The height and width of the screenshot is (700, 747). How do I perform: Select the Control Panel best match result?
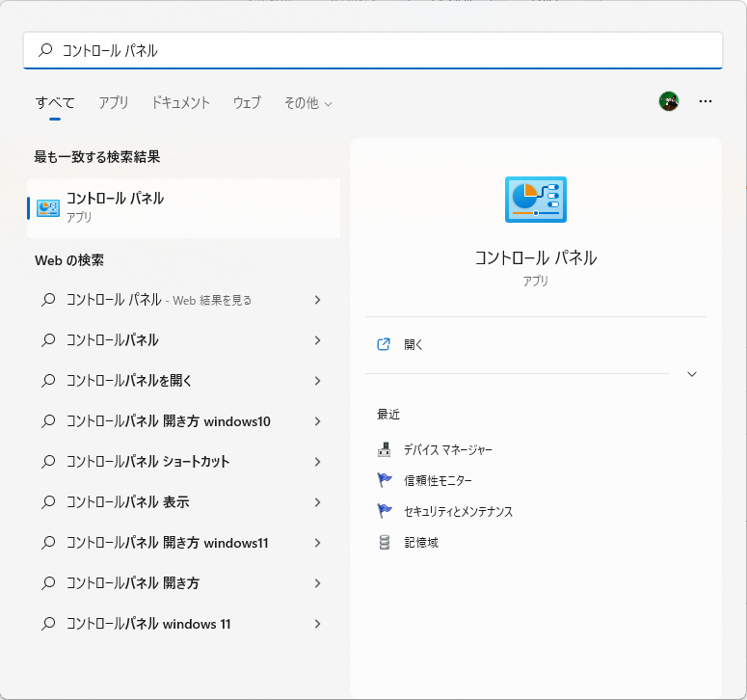(x=183, y=207)
